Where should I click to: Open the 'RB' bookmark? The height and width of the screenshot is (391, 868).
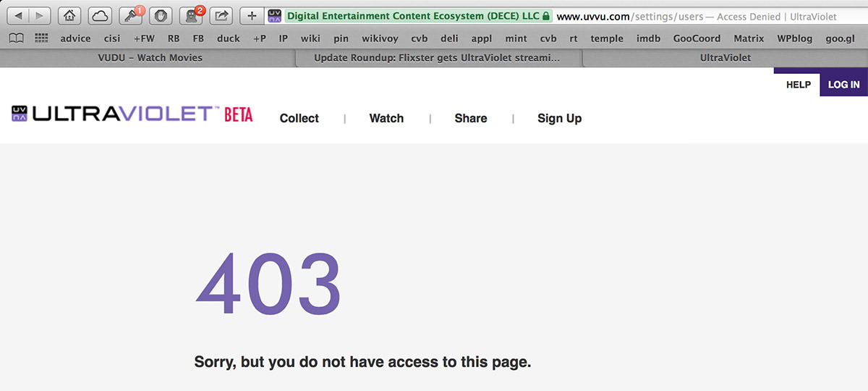[x=174, y=38]
